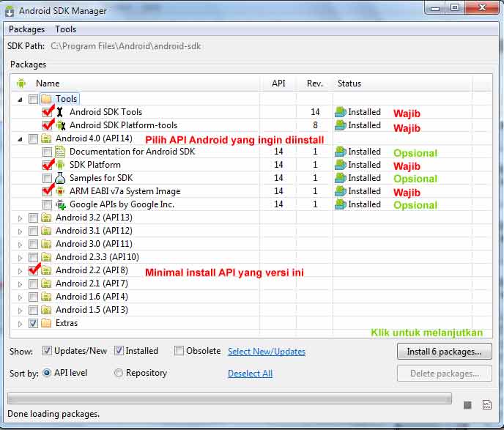The height and width of the screenshot is (430, 504).
Task: Toggle the Installed show checkbox
Action: tap(119, 351)
